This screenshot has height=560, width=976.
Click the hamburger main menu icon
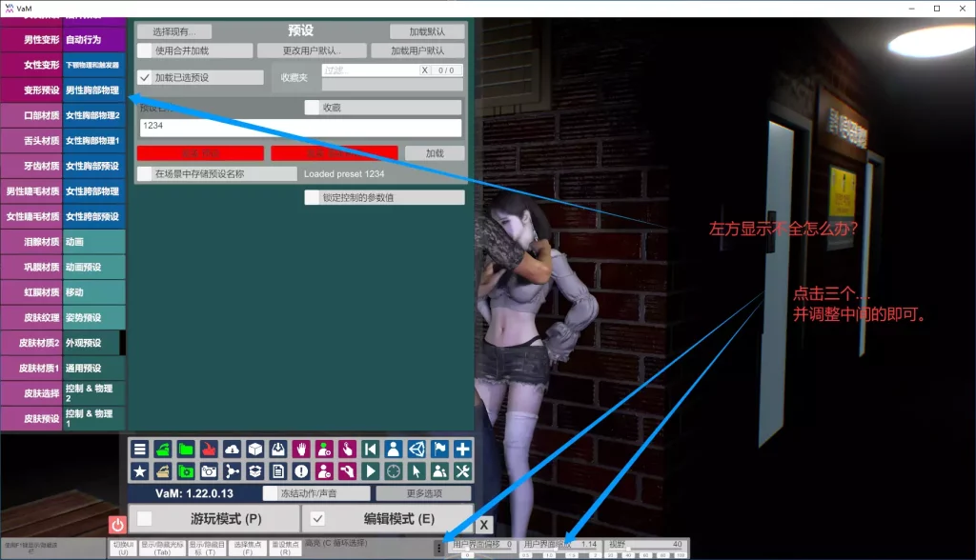[139, 450]
